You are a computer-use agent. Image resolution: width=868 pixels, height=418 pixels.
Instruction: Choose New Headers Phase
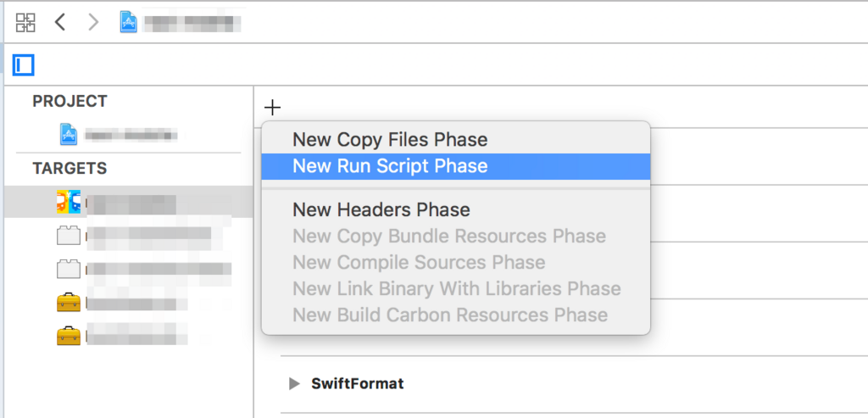(x=381, y=209)
